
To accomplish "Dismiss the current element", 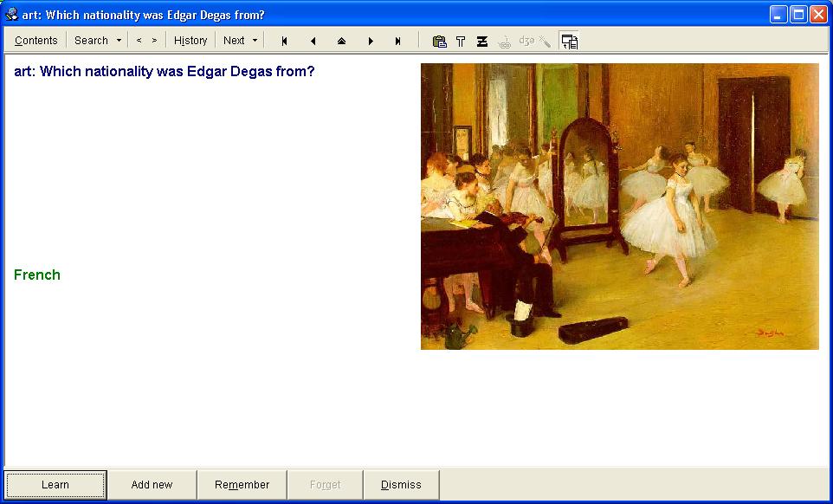I will click(401, 485).
